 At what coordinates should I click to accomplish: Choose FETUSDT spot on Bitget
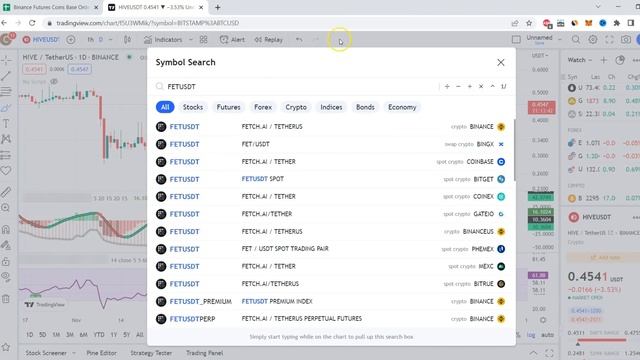(331, 179)
